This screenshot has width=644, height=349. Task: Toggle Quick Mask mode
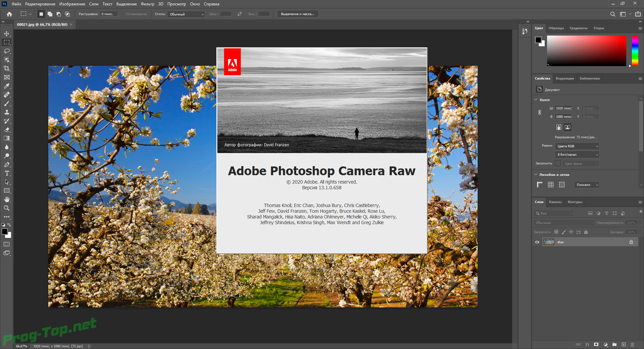click(x=7, y=244)
